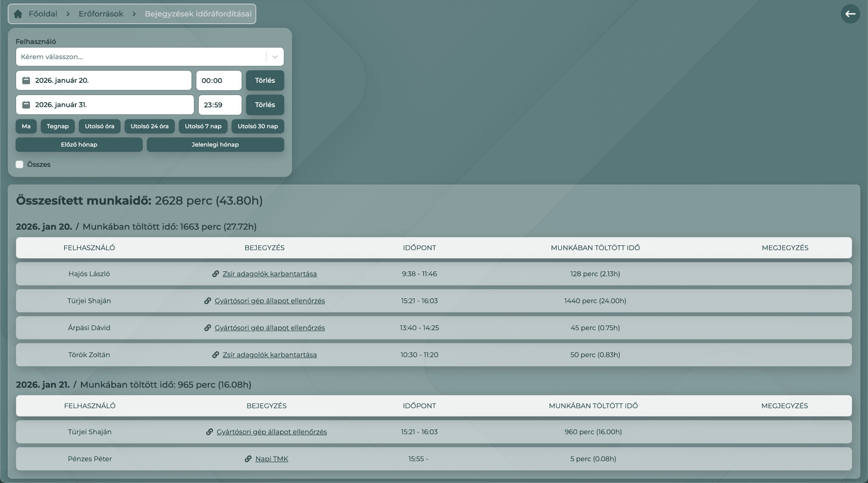The height and width of the screenshot is (483, 868).
Task: Click the Tegnap quick filter
Action: [57, 126]
